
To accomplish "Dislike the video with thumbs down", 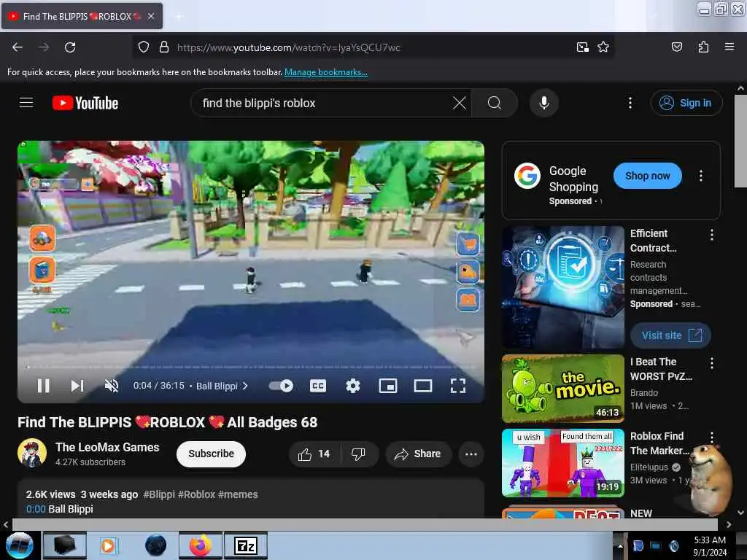I will click(359, 454).
